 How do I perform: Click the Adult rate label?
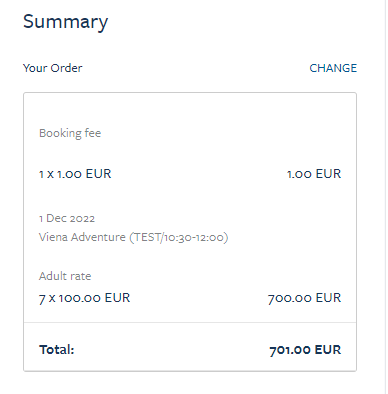pyautogui.click(x=65, y=276)
